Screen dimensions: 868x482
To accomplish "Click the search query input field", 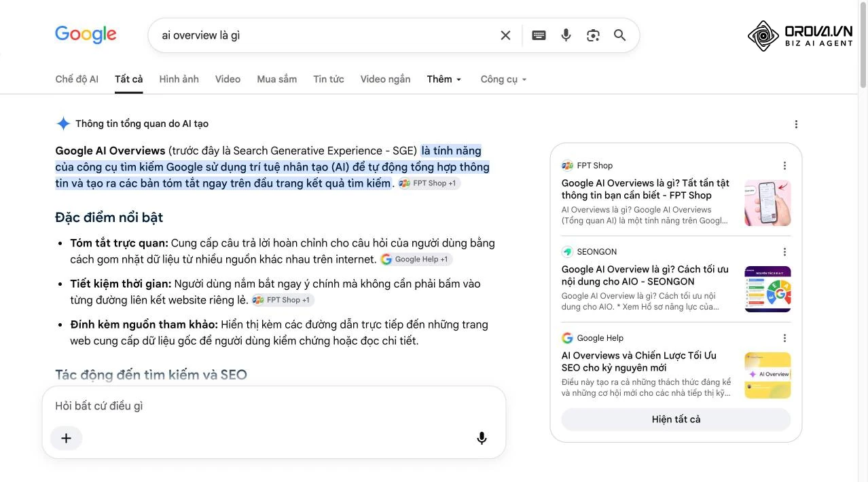I will 326,35.
